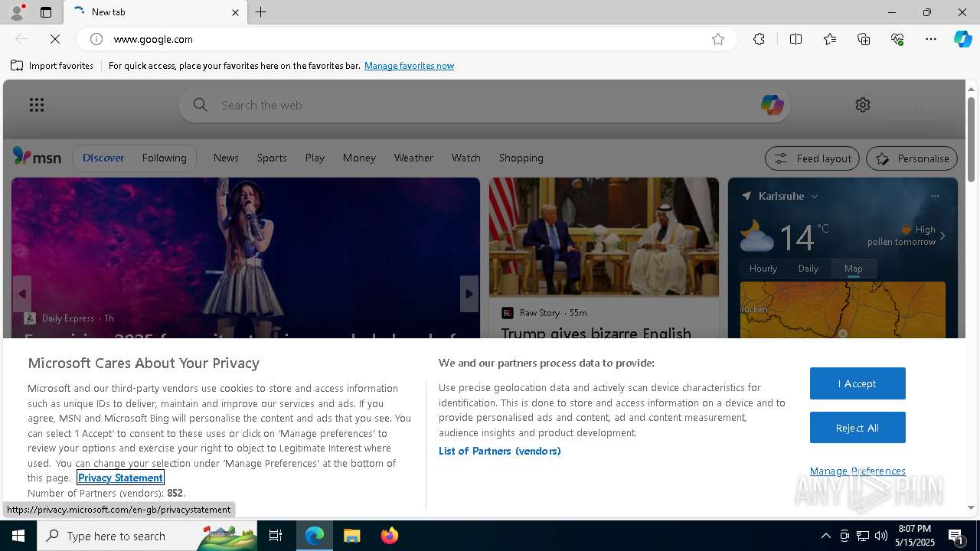
Task: Click the I Accept button
Action: [x=857, y=383]
